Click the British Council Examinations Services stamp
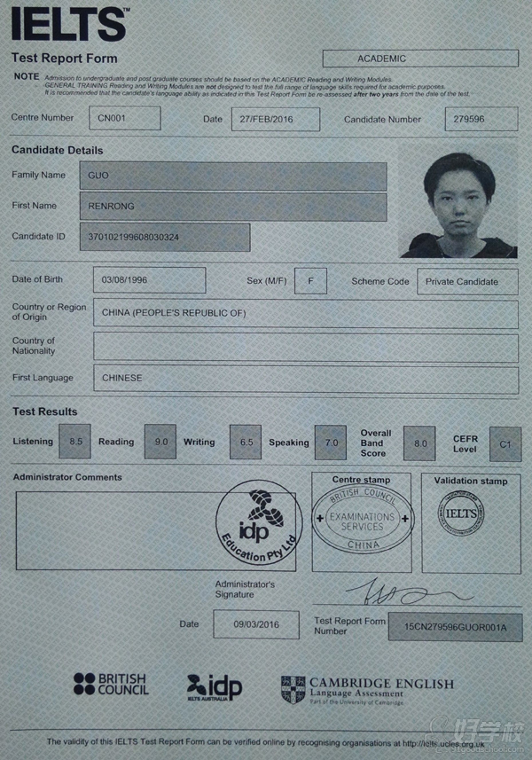532x760 pixels. [x=363, y=519]
